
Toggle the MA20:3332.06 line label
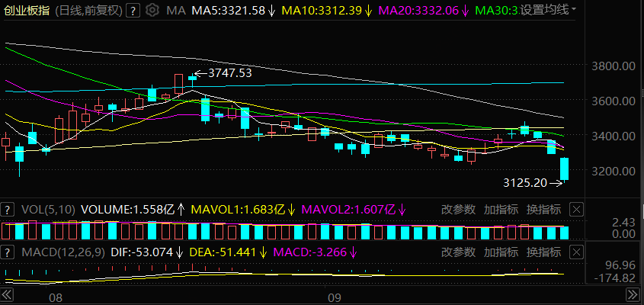pos(424,10)
